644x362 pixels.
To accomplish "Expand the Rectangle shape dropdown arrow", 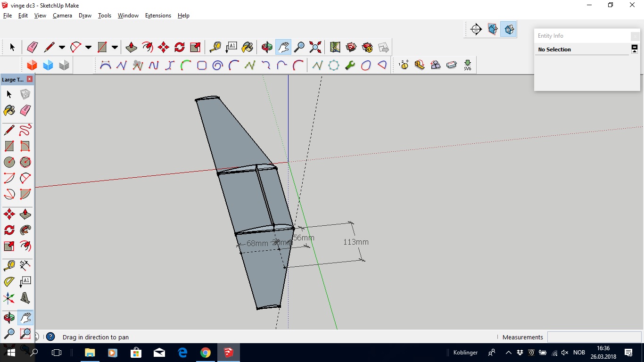I will coord(115,47).
